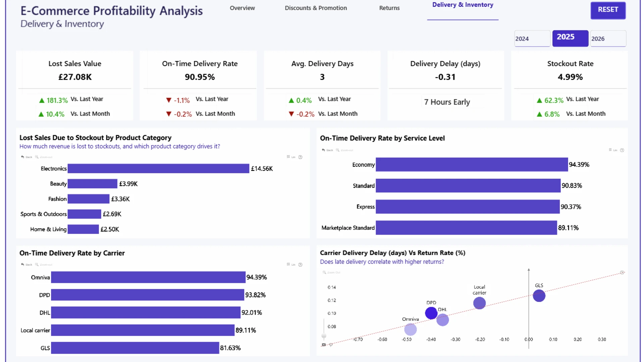This screenshot has height=362, width=644.
Task: Click the On-Time Delivery Rate 90.95% value
Action: 200,77
